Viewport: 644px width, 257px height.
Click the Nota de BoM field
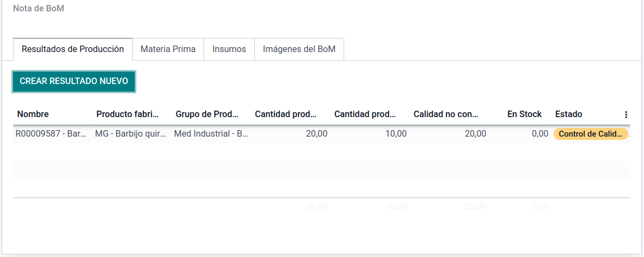pyautogui.click(x=38, y=9)
